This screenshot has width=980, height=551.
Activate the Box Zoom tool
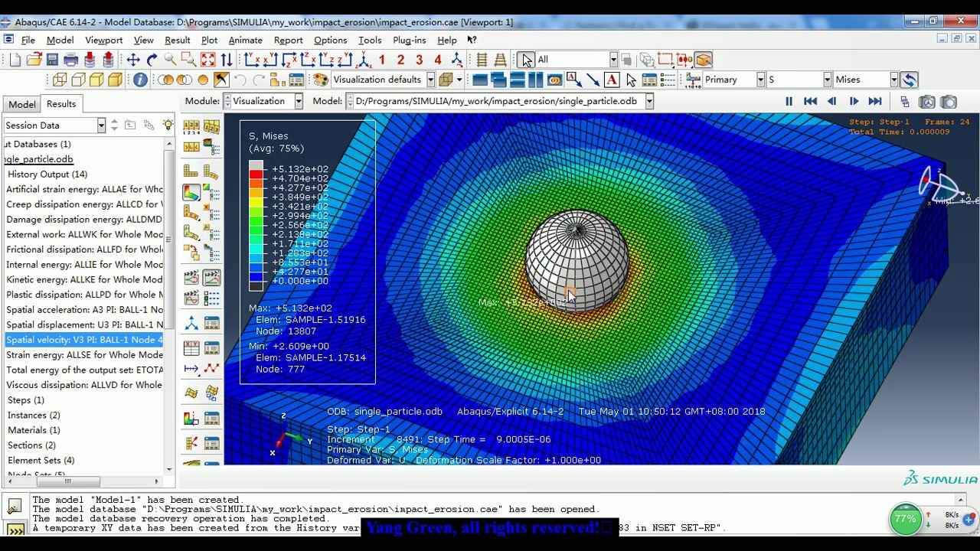(x=189, y=60)
